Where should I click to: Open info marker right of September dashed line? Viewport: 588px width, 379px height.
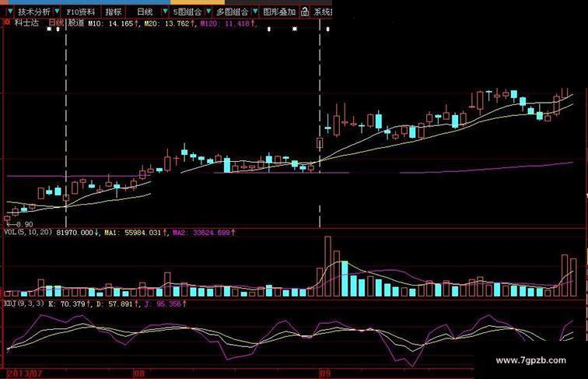tap(327, 29)
